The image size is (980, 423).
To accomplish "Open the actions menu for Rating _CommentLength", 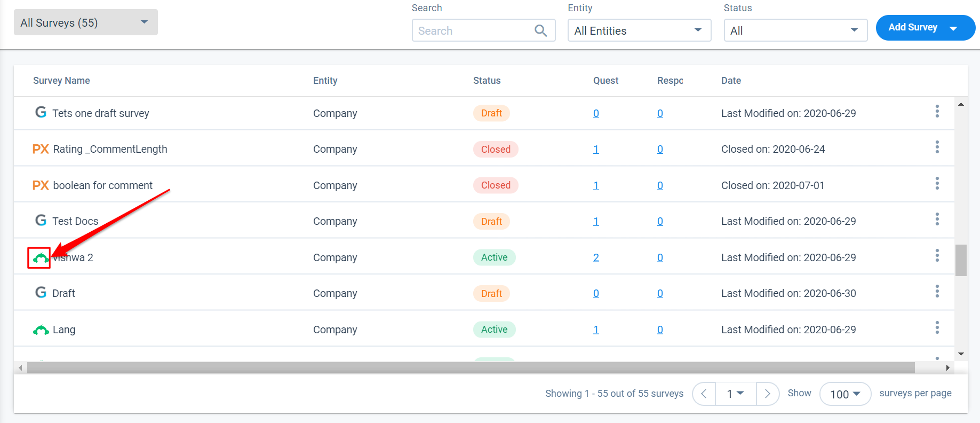I will (937, 147).
